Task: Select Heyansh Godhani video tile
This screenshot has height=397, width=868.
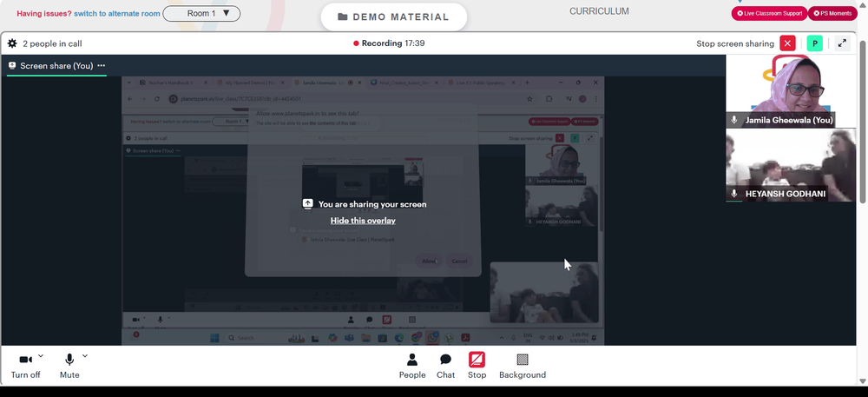Action: [x=791, y=165]
